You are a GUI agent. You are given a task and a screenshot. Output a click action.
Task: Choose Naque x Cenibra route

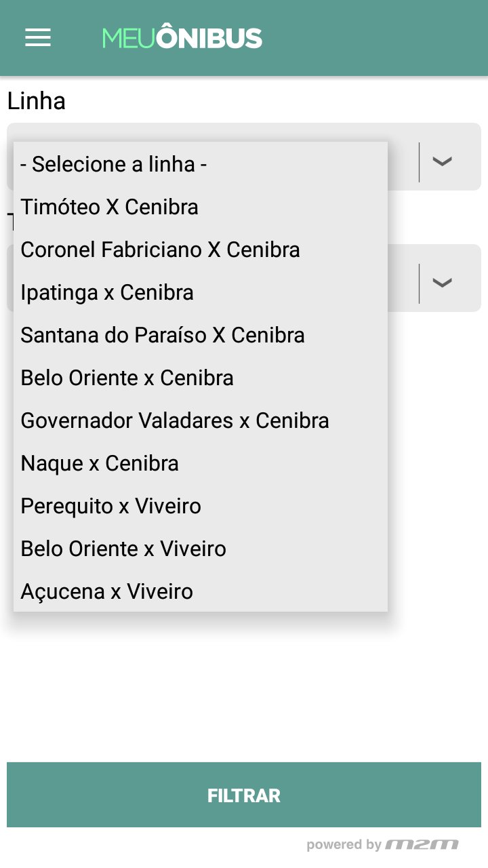pyautogui.click(x=100, y=463)
